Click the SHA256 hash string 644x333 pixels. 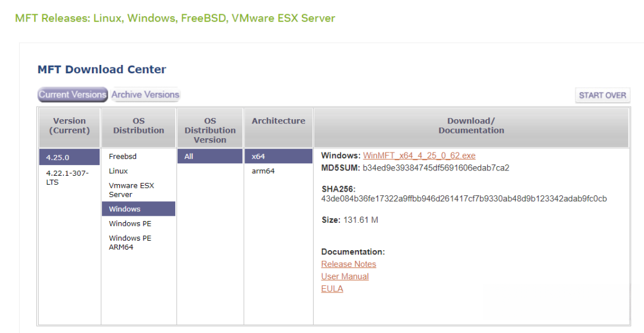click(x=464, y=199)
